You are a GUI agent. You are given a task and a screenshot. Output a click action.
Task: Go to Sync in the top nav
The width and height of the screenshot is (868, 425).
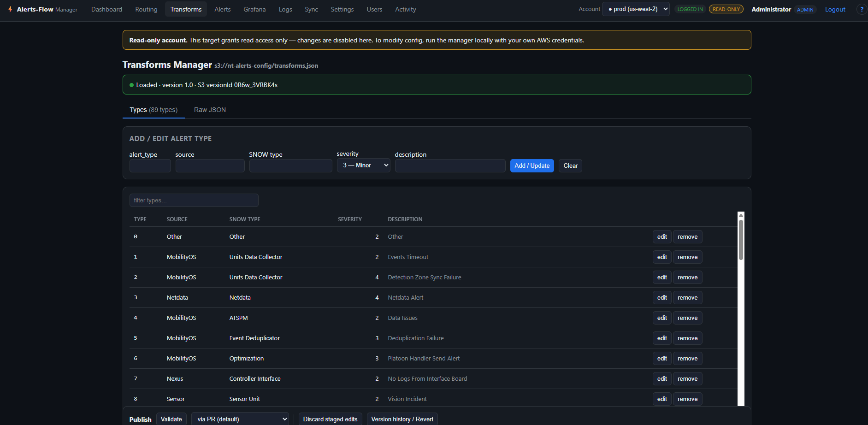click(311, 9)
